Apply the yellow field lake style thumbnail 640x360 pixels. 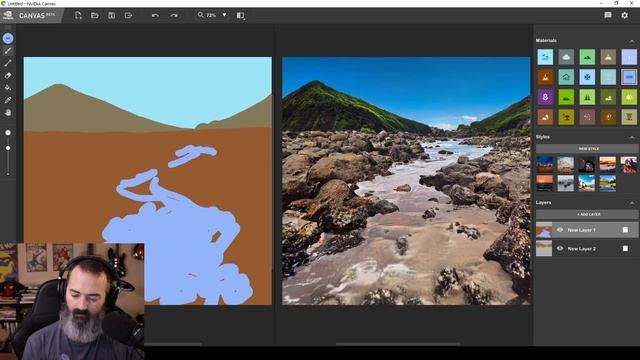coord(608,183)
